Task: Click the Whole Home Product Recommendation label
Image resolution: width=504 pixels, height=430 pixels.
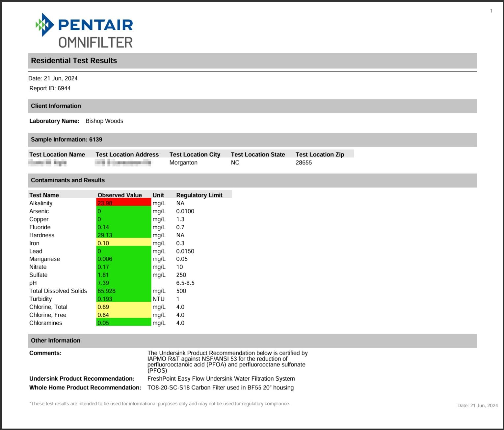Action: 85,387
